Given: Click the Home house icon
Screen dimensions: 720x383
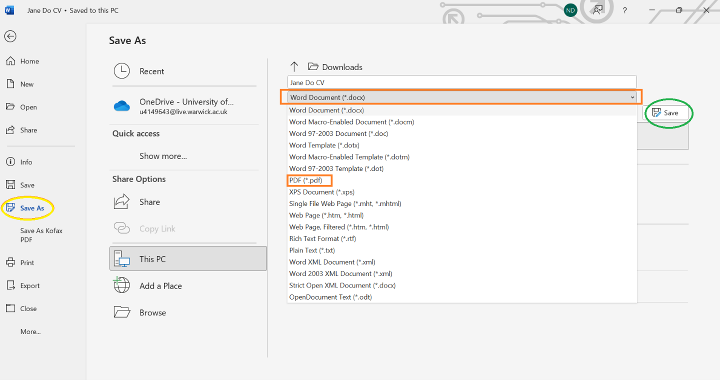Looking at the screenshot, I should [x=10, y=61].
